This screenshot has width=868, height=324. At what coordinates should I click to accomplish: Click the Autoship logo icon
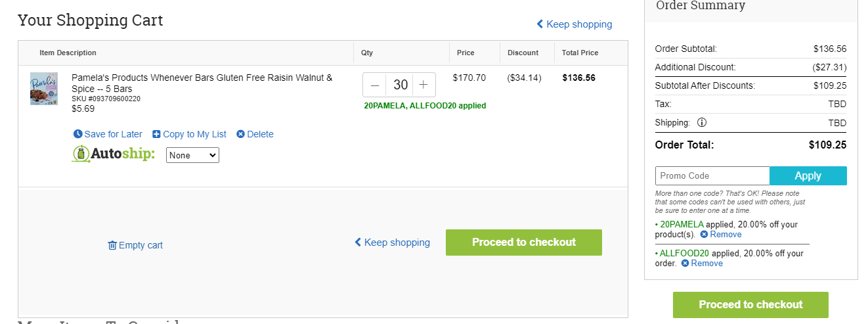pyautogui.click(x=81, y=154)
